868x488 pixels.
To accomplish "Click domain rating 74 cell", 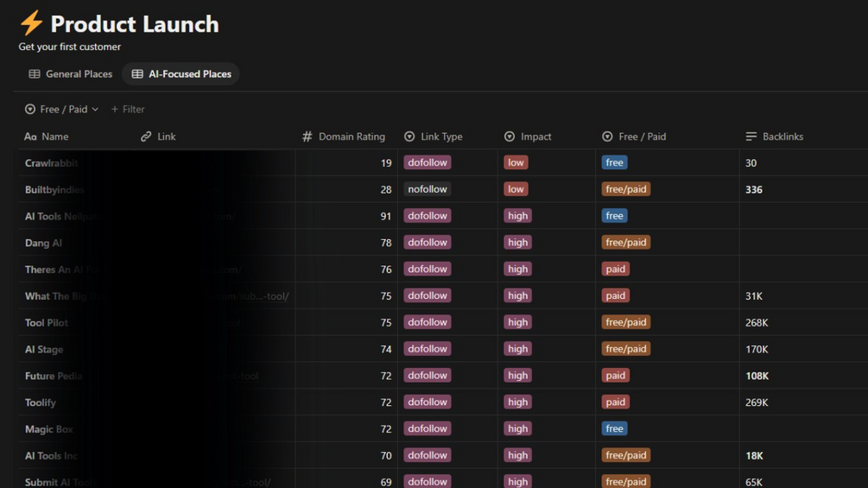I will coord(346,349).
